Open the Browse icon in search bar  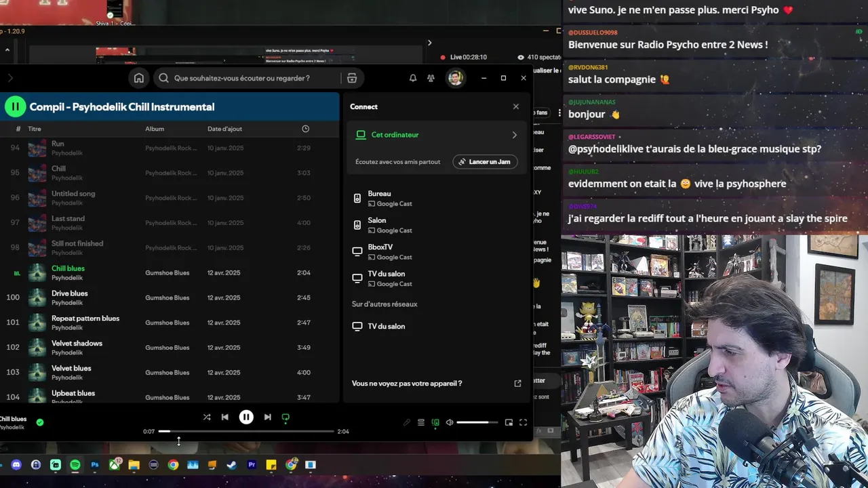[x=352, y=78]
